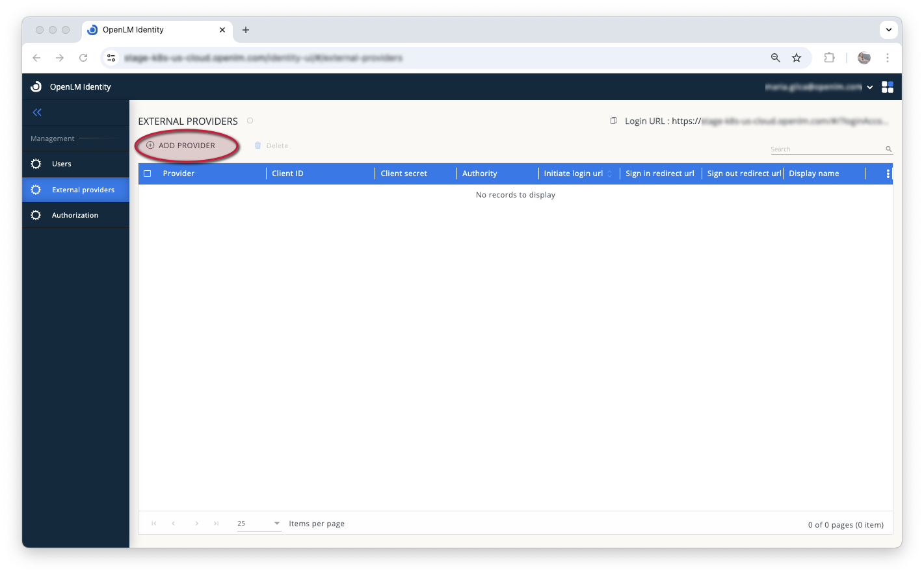Viewport: 924px width, 575px height.
Task: Click the refresh icon beside EXTERNAL PROVIDERS
Action: 250,120
